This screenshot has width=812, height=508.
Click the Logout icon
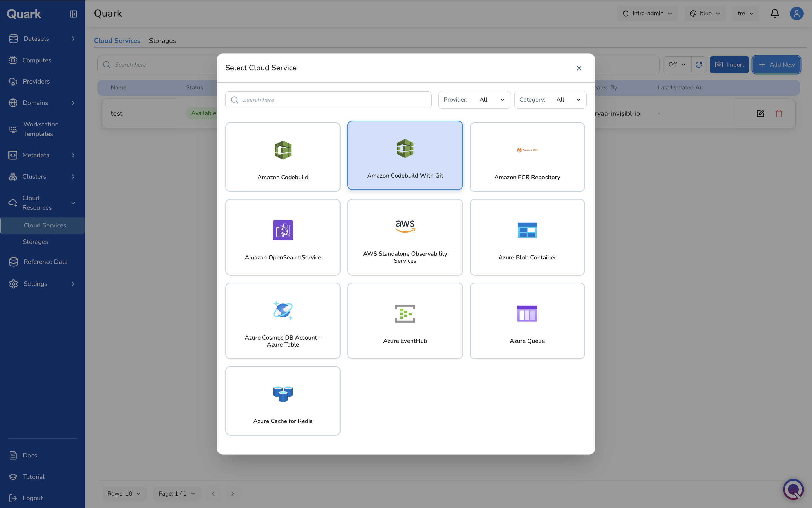[13, 498]
